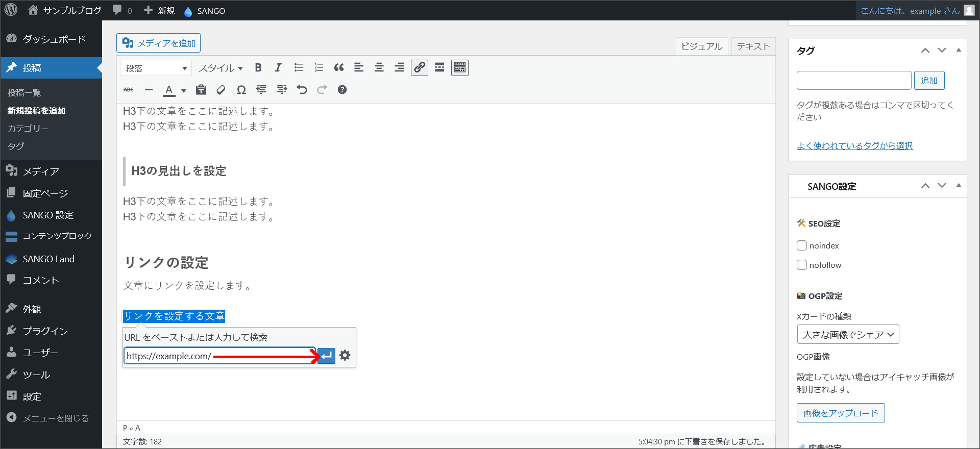Click the メディアを追加 button
The width and height of the screenshot is (980, 449).
click(159, 43)
